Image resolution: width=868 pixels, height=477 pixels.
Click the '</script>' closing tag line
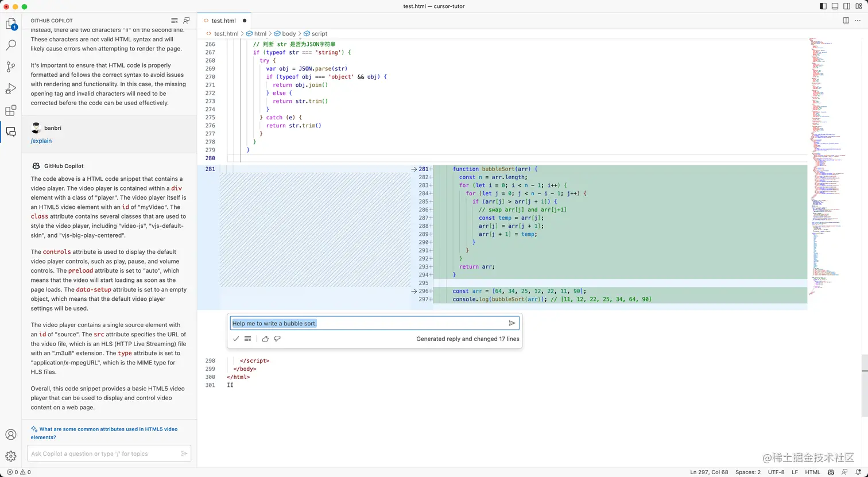pos(254,361)
